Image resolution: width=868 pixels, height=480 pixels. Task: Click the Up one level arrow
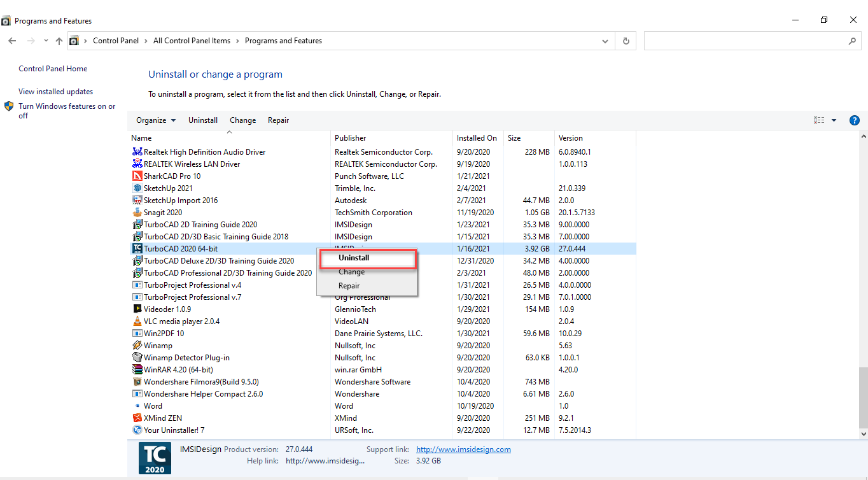[x=59, y=41]
